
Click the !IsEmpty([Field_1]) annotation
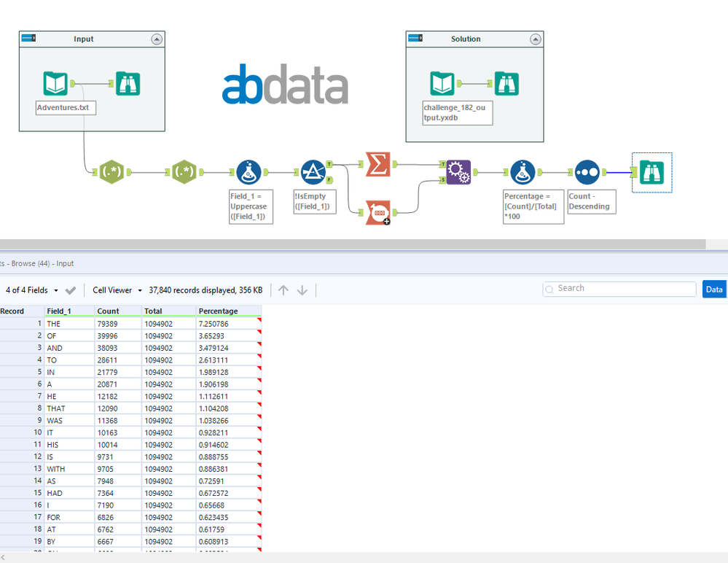coord(315,201)
